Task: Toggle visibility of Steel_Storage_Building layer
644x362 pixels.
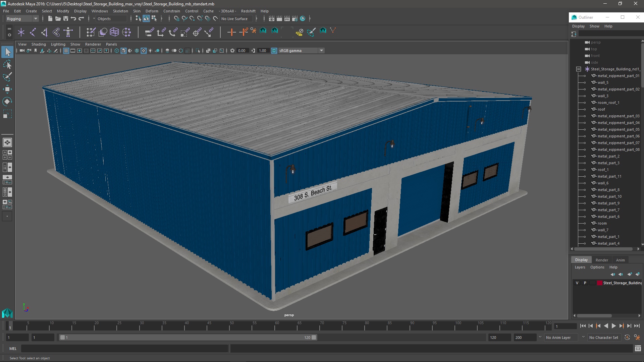Action: tap(577, 283)
